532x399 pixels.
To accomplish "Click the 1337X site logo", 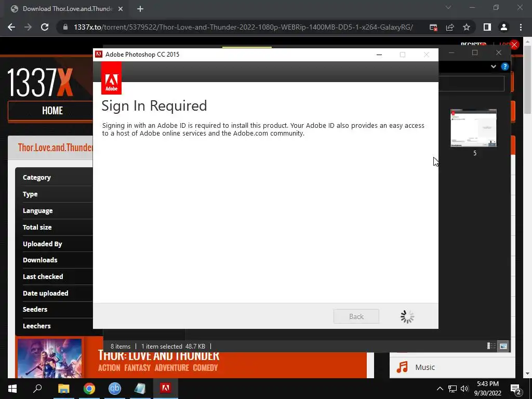I will click(x=40, y=83).
